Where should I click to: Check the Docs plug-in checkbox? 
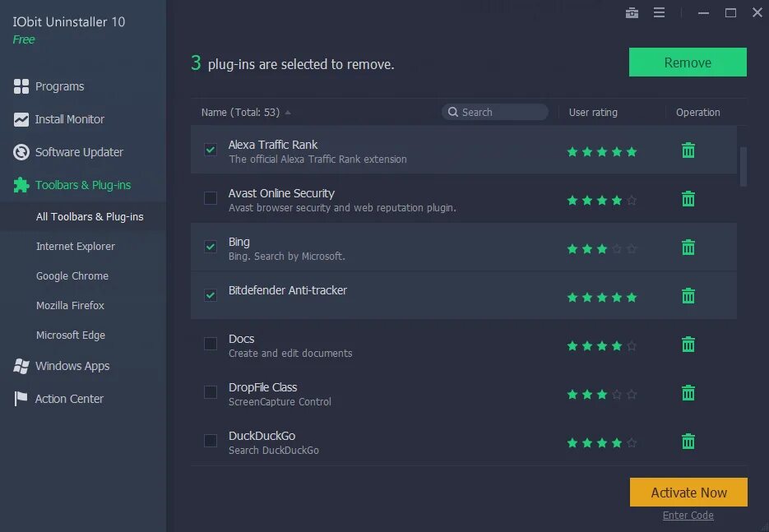pyautogui.click(x=211, y=344)
